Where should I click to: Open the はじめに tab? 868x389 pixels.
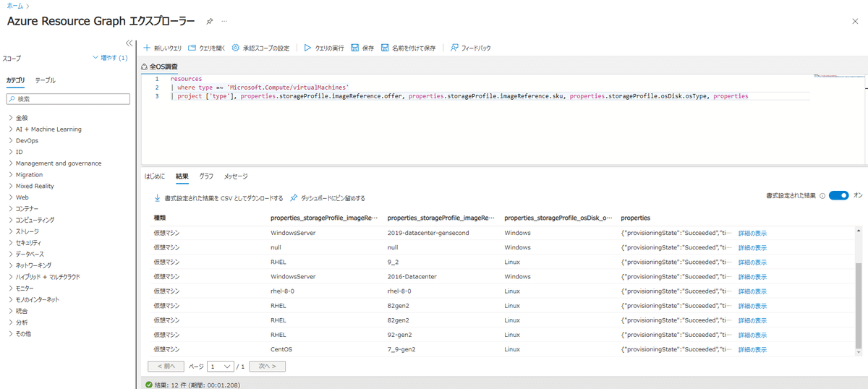click(x=155, y=176)
